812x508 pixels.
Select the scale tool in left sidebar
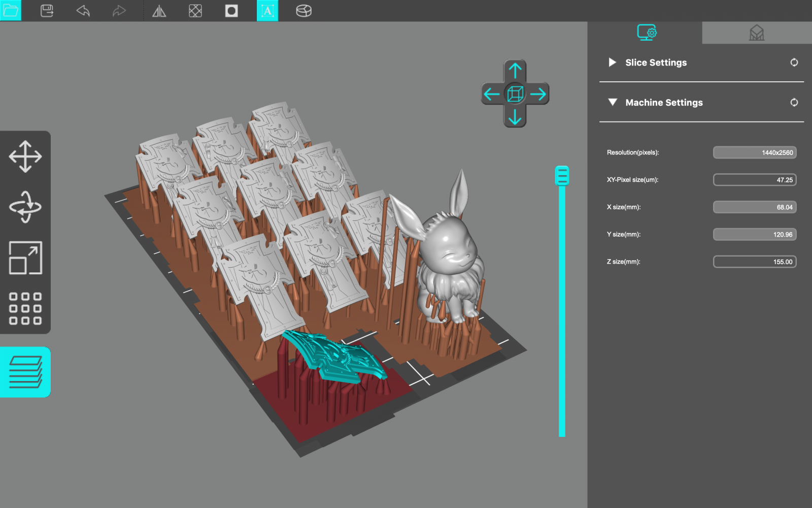[x=25, y=258]
